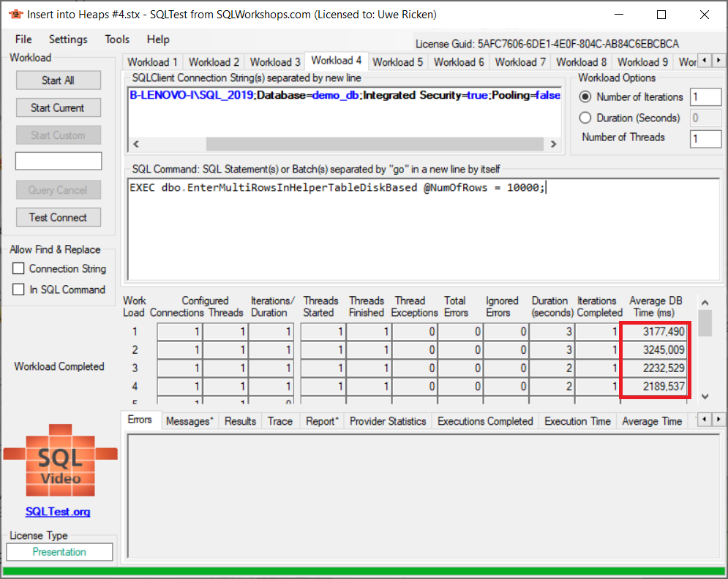This screenshot has height=579, width=728.
Task: Select the Workload 4 tab
Action: [336, 61]
